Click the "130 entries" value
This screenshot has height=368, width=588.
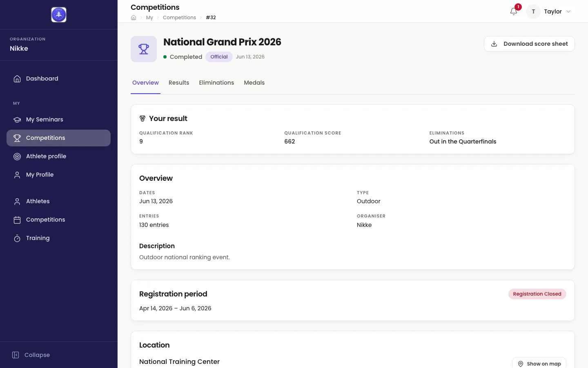(154, 225)
